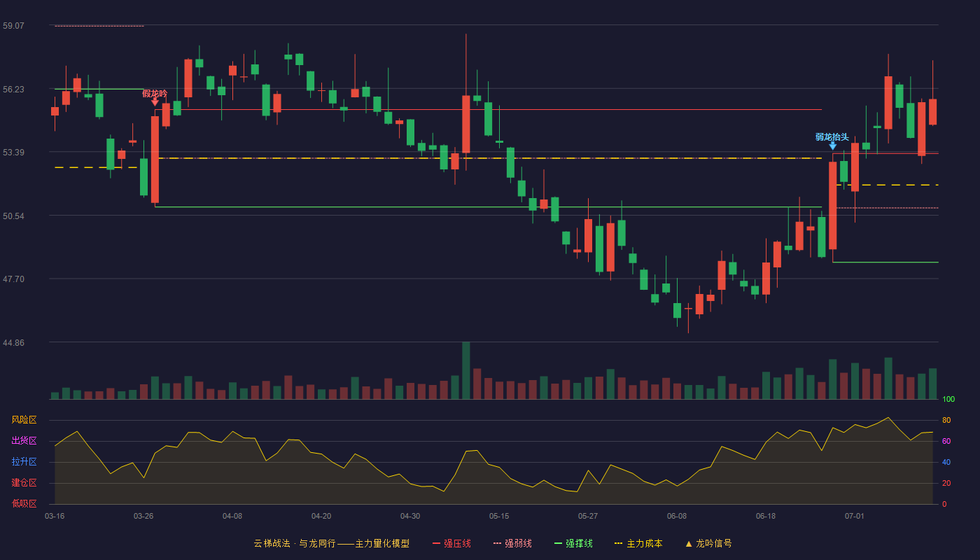Click the 03-16 date label

tap(55, 516)
